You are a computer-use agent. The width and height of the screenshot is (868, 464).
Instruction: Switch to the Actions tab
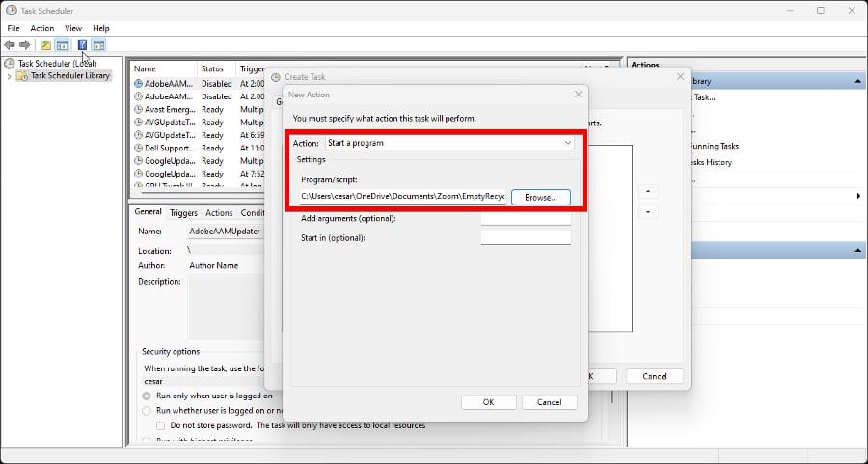coord(219,212)
